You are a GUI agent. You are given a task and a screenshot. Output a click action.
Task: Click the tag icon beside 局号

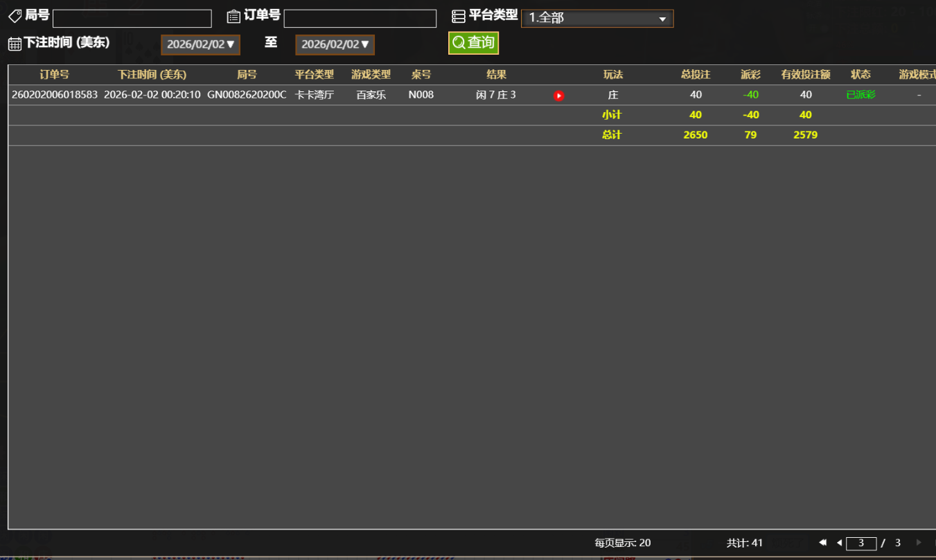coord(15,16)
